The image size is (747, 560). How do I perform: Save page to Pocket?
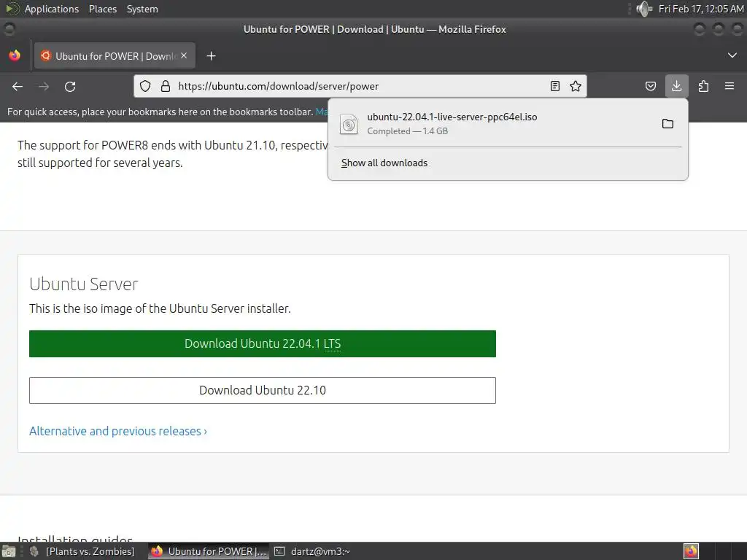pyautogui.click(x=650, y=86)
